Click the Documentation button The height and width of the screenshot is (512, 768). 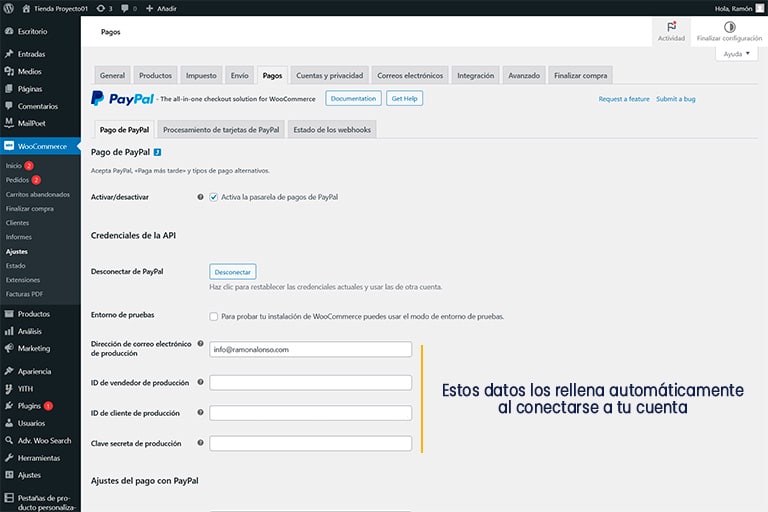pyautogui.click(x=353, y=98)
